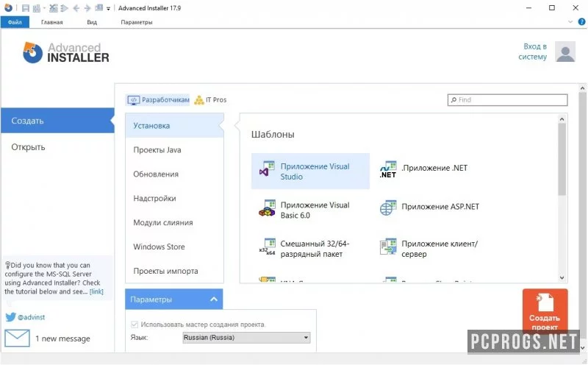This screenshot has height=365, width=588.
Task: Click the Forward arrow in quick toolbar
Action: tap(87, 8)
